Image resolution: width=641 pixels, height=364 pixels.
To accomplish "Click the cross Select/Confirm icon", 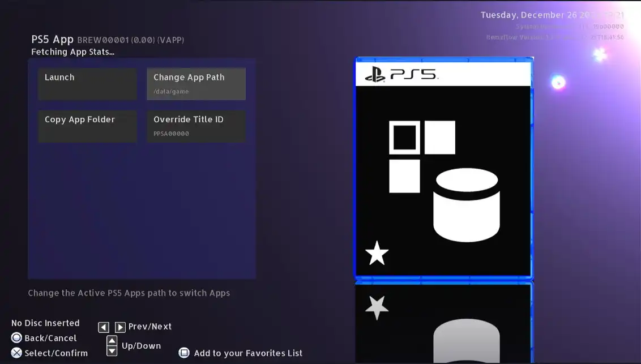I will 16,353.
